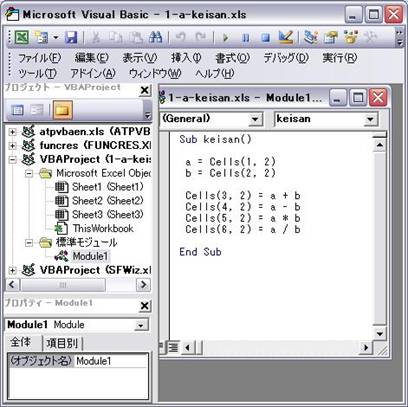Image resolution: width=408 pixels, height=407 pixels.
Task: Open Project Explorer toolbar icon
Action: pyautogui.click(x=311, y=37)
